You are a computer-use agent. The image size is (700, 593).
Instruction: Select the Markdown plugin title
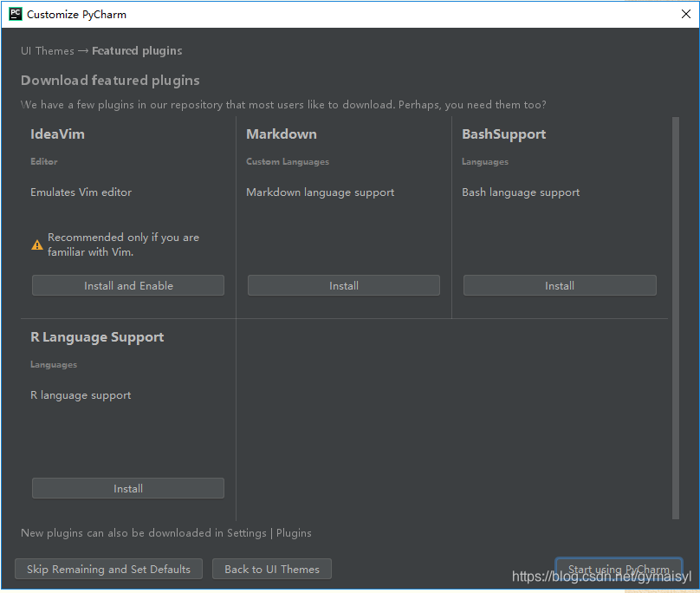tap(282, 134)
